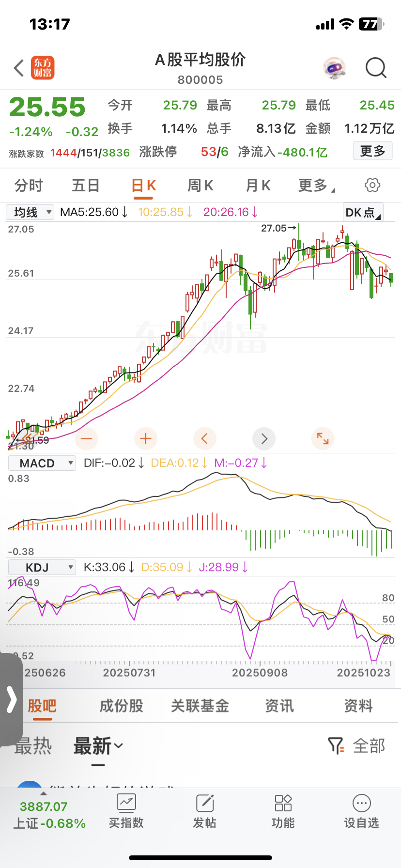Tap the 更多 quote details button

[372, 151]
